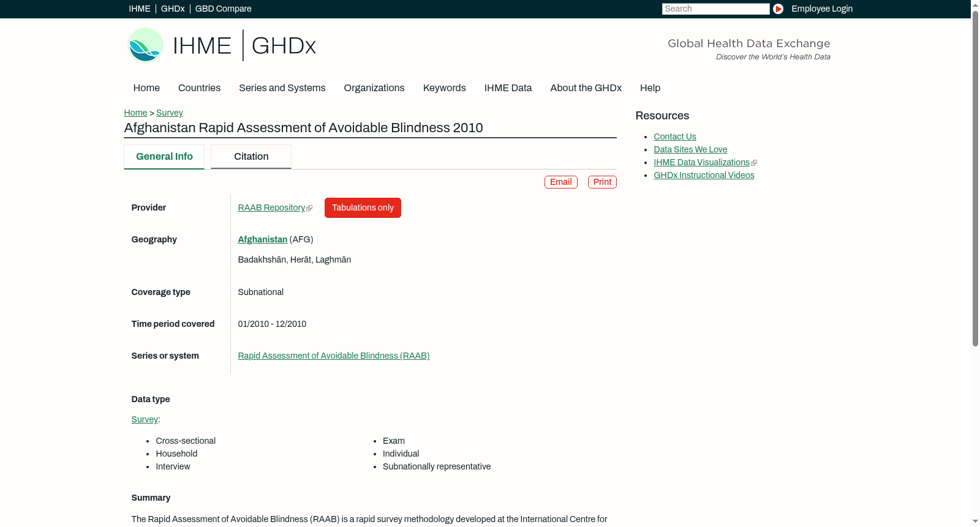980x527 pixels.
Task: Click the 'Global Health Data Exchange' tagline
Action: (748, 43)
